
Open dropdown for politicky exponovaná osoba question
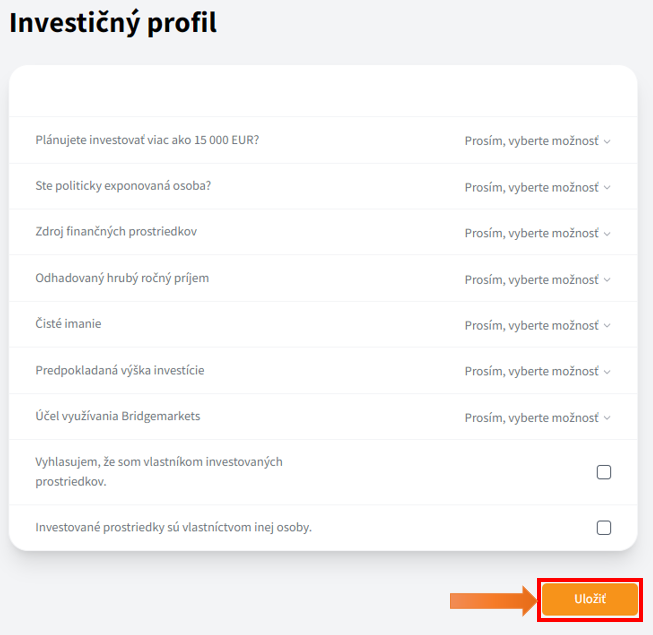pyautogui.click(x=537, y=187)
